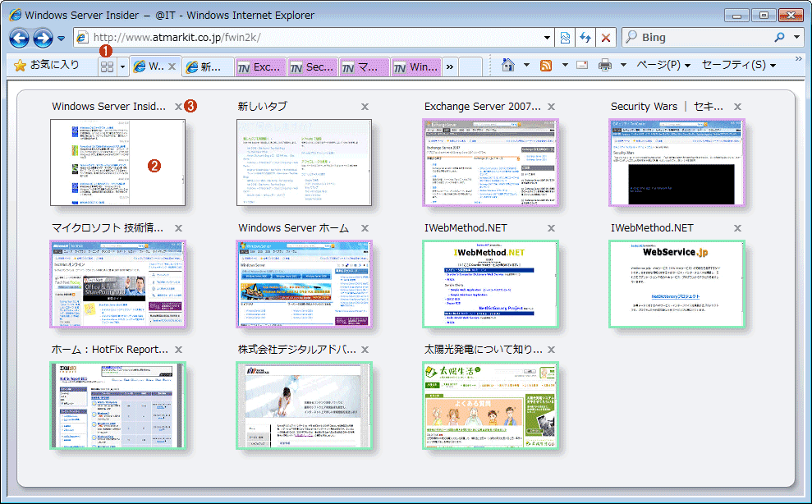Click the 'Exchange Server 2007...' title text
The image size is (812, 504).
pos(482,106)
